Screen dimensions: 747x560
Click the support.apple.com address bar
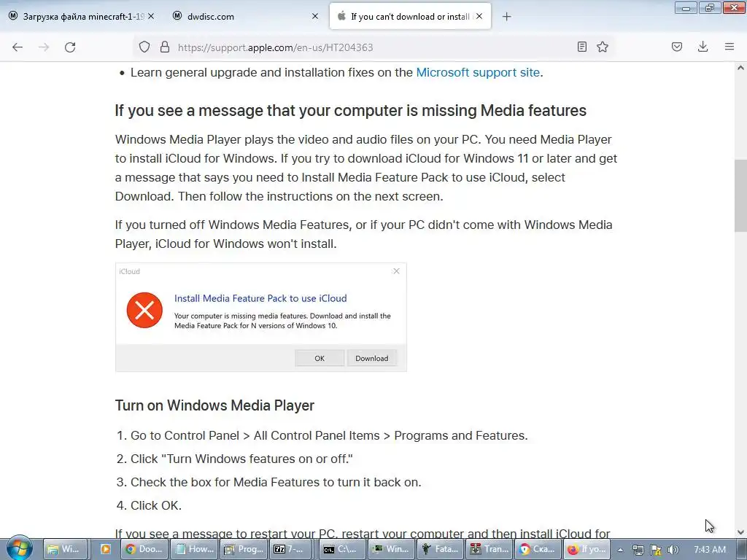tap(365, 47)
